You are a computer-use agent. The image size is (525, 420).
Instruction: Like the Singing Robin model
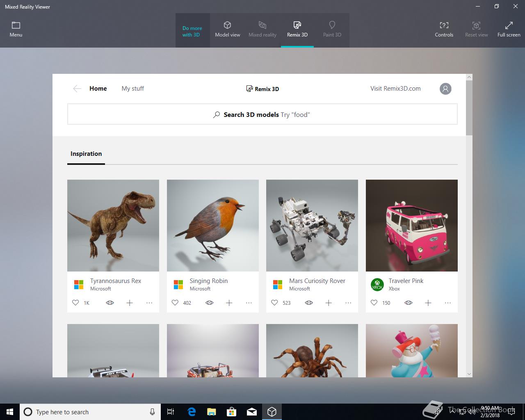(175, 303)
